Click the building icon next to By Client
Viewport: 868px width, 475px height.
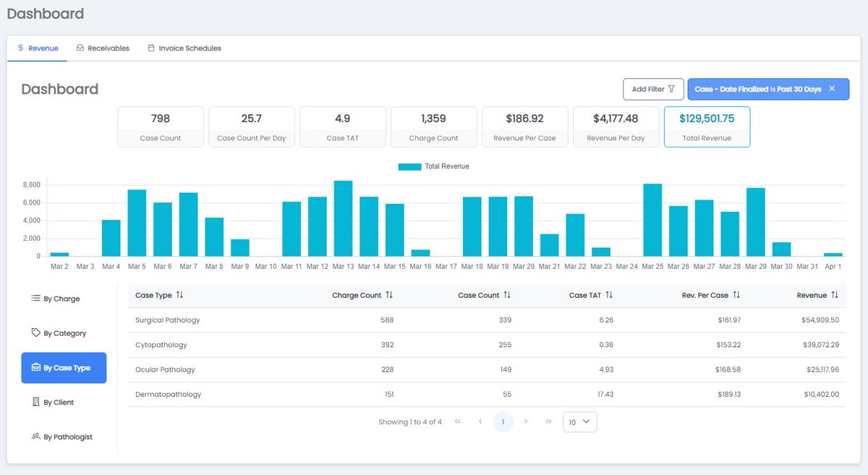35,402
